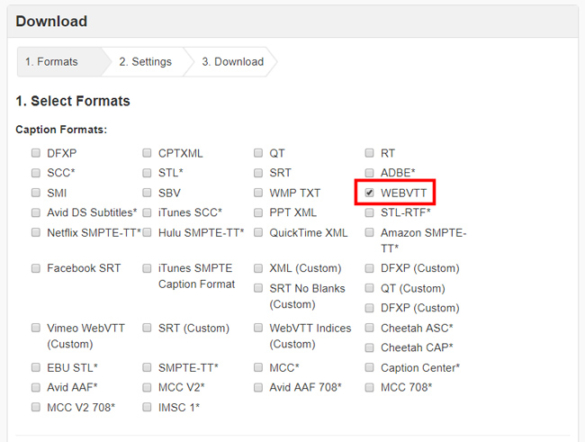Check Avid DS Subtitles* format

36,213
